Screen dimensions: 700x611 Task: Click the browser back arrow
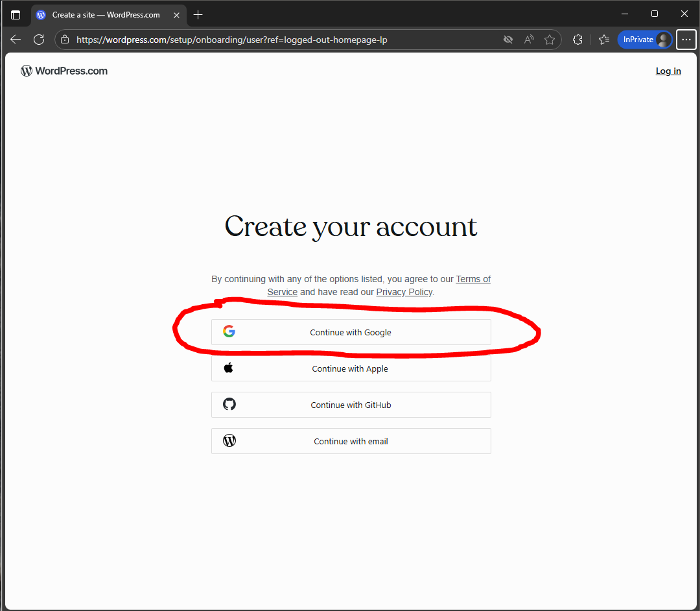coord(16,40)
